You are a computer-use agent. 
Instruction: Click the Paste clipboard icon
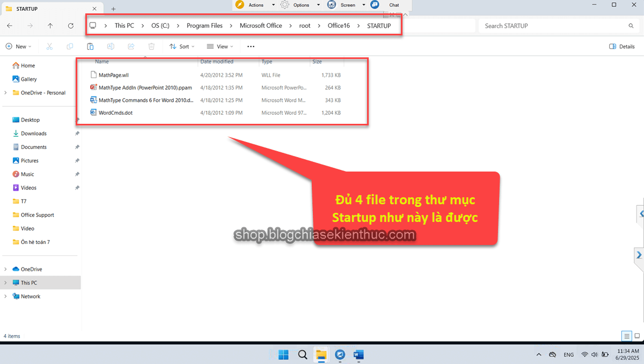point(90,47)
